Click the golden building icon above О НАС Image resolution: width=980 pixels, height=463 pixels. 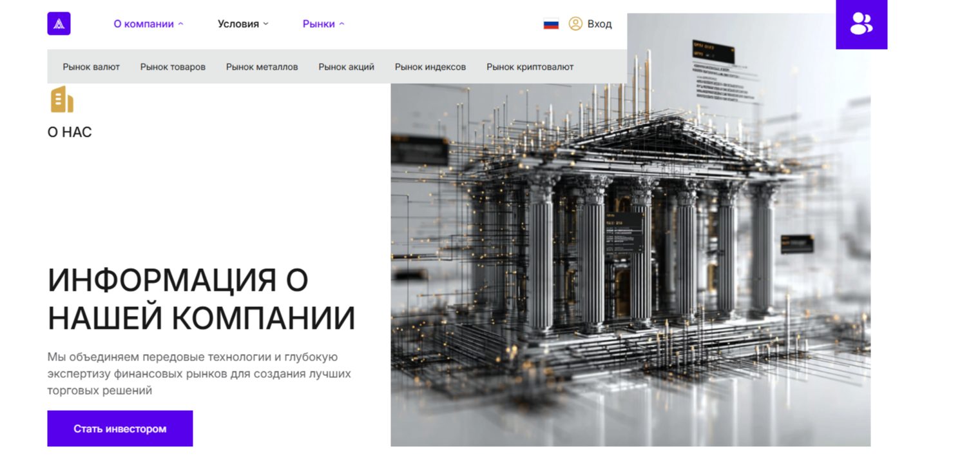[x=62, y=99]
